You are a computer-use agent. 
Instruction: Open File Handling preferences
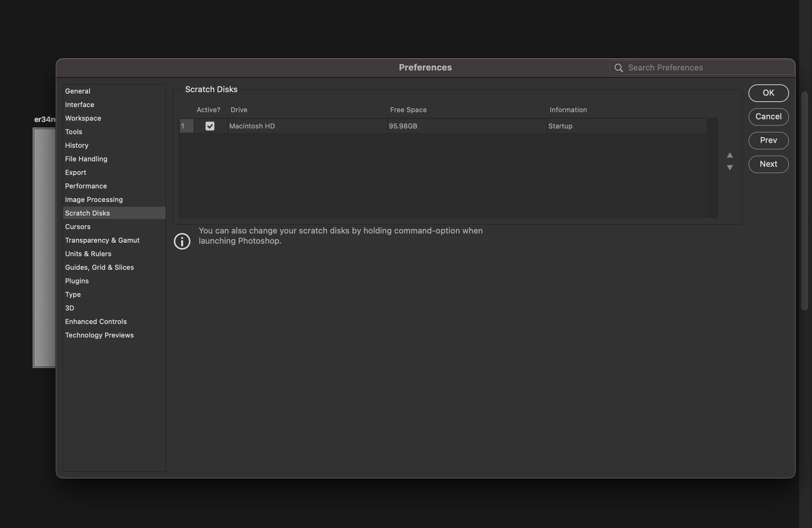(86, 159)
